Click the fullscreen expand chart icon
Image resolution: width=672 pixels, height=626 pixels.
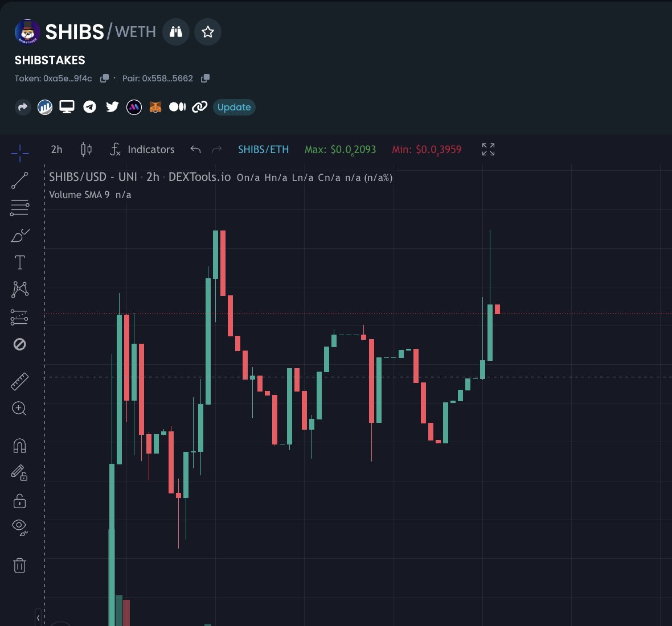tap(488, 150)
